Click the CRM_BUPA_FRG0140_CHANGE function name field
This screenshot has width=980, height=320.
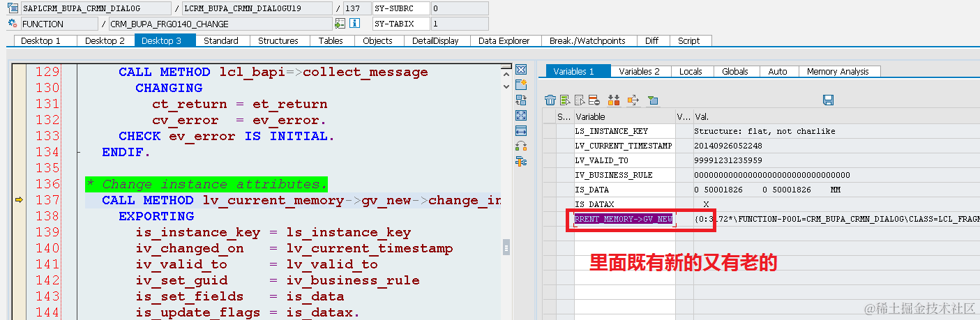click(219, 24)
